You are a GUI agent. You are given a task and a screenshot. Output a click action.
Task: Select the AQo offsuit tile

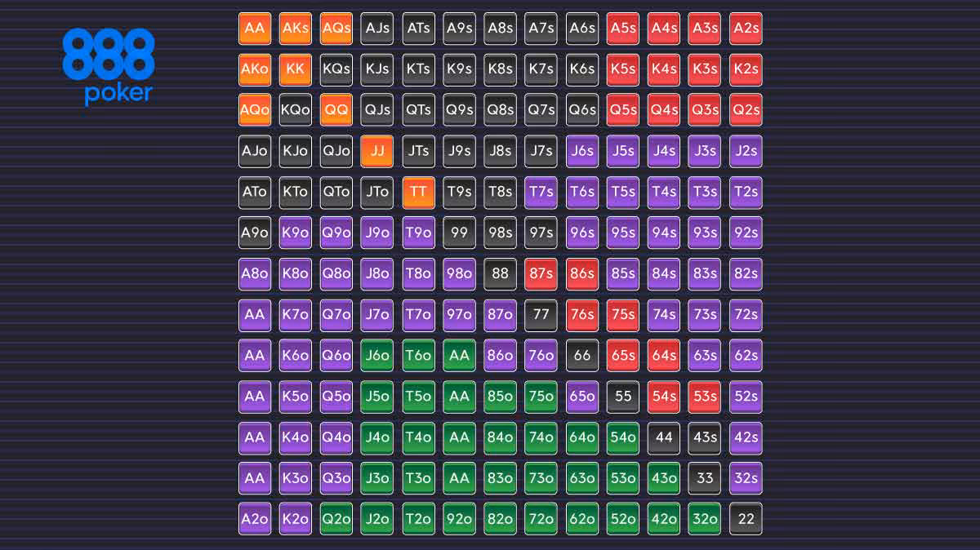255,110
